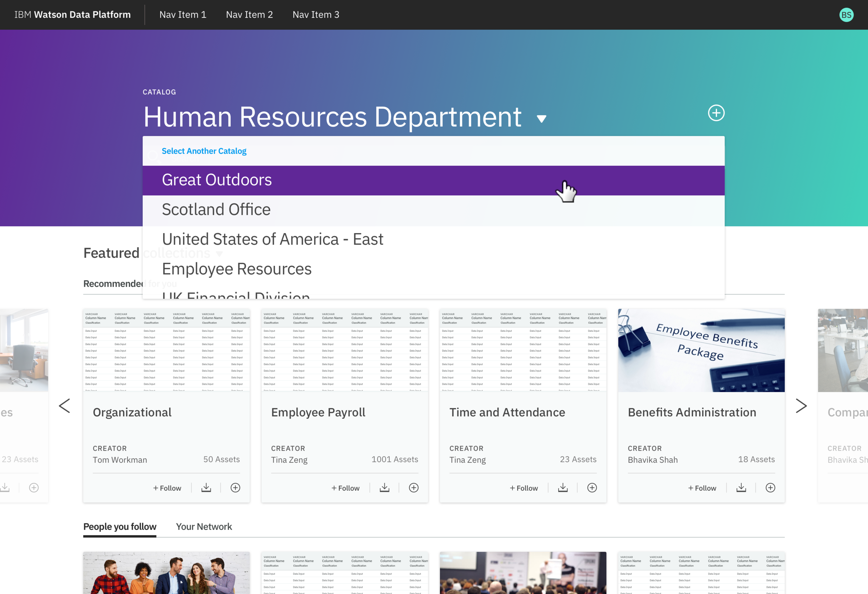The width and height of the screenshot is (868, 594).
Task: Follow the Time and Attendance collection
Action: tap(524, 488)
